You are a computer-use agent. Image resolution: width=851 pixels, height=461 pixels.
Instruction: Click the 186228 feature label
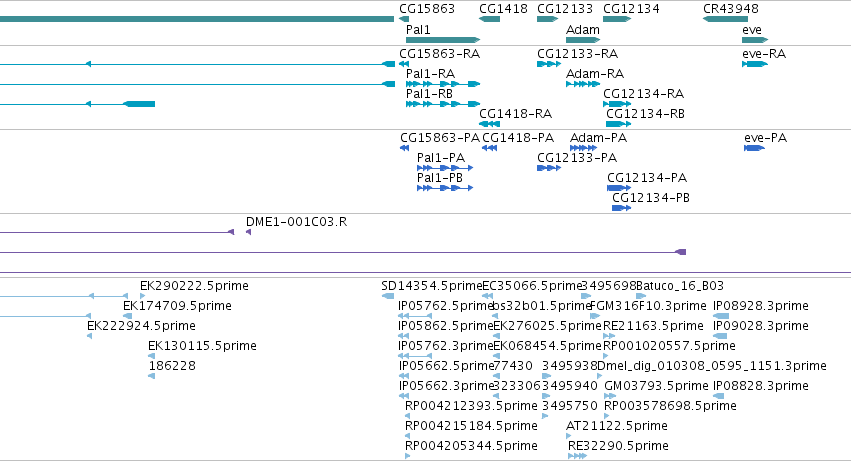tap(172, 367)
